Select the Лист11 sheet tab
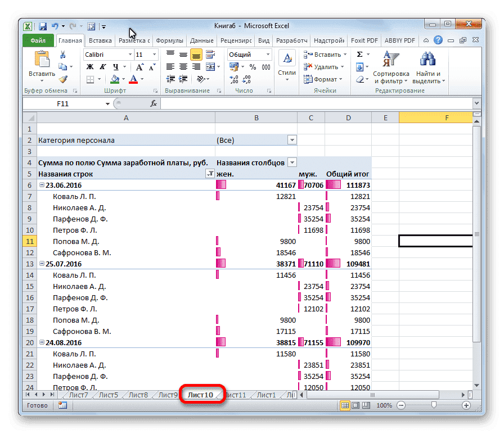Image resolution: width=504 pixels, height=434 pixels. point(236,395)
